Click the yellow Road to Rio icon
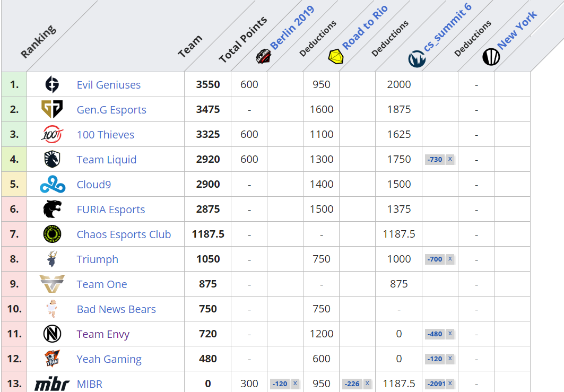Screen dimensions: 564x392 click(x=336, y=56)
